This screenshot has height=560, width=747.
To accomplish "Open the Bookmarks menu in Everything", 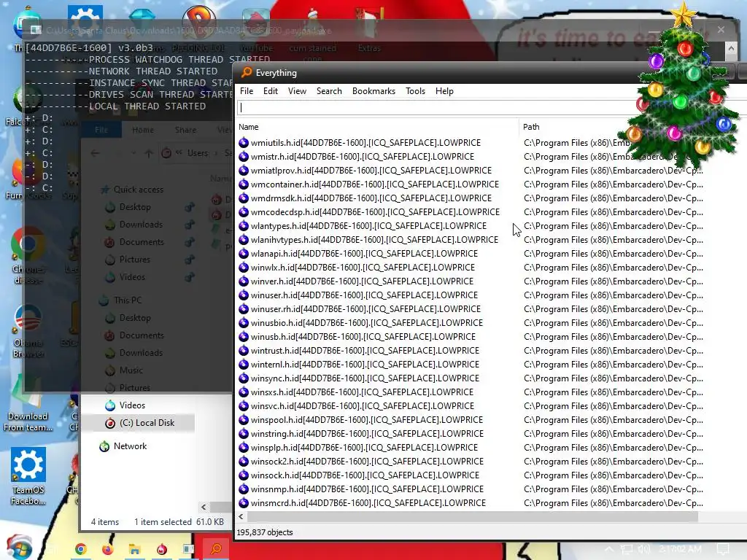I will coord(374,91).
